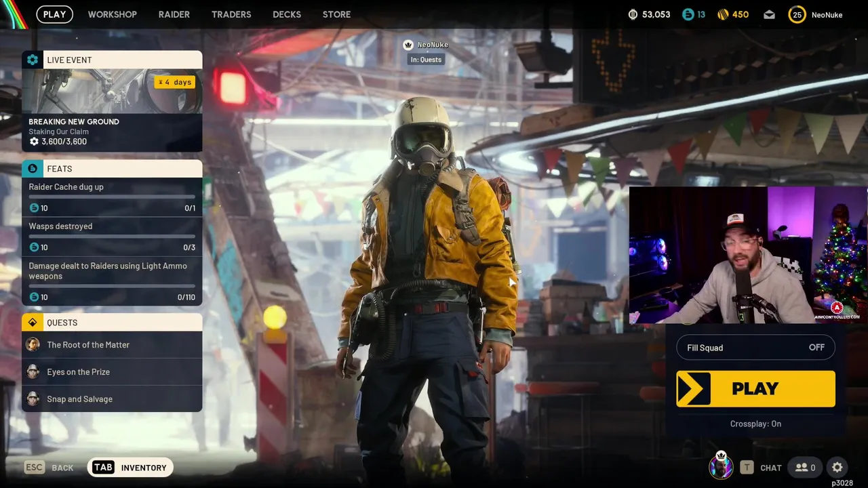Click Raider Cache feat reward icon
The image size is (868, 488).
pos(34,208)
